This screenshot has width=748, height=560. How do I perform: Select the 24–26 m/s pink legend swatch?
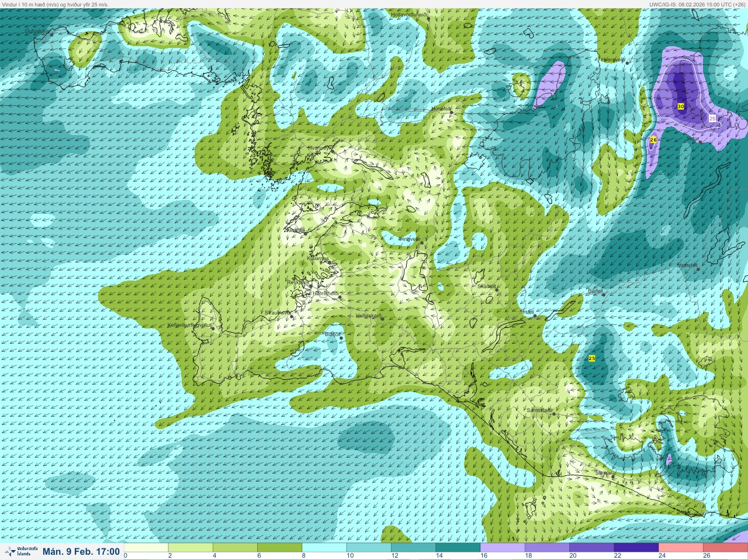(681, 548)
